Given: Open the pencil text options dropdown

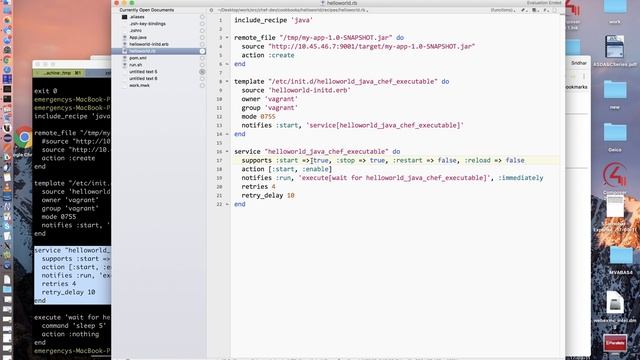Looking at the screenshot, I should (x=523, y=10).
